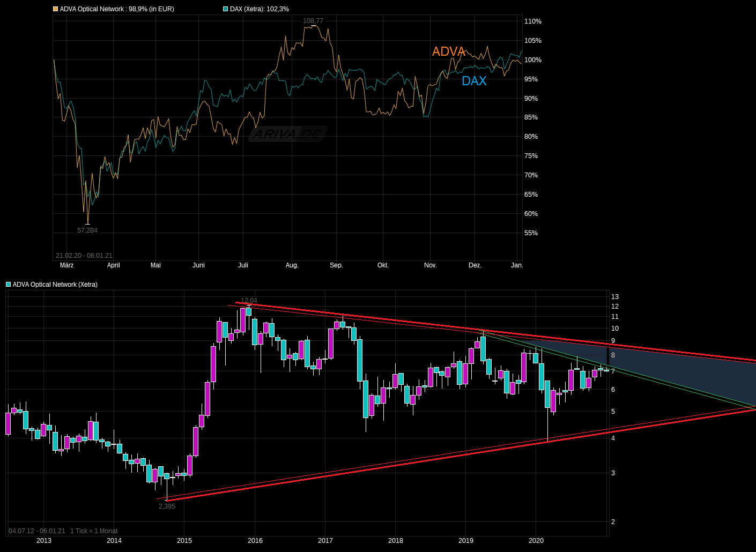Click the 2,395 low label on candlestick chart

[167, 505]
